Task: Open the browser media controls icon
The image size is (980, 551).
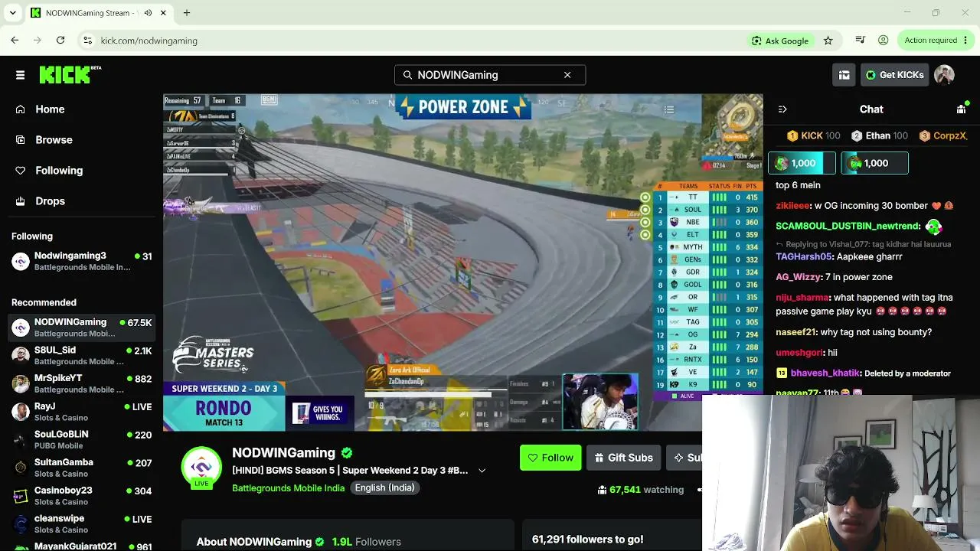Action: point(861,41)
